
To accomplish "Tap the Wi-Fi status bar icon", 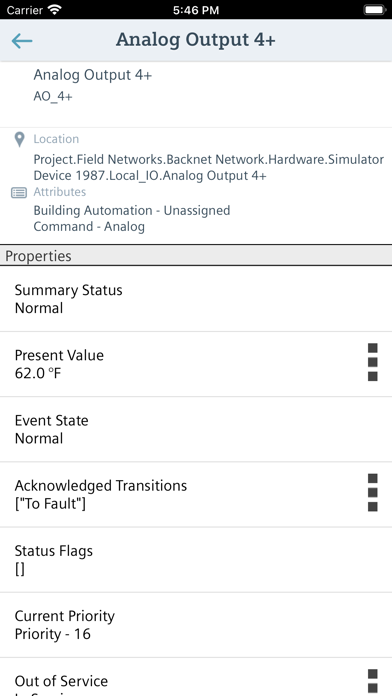I will [55, 10].
